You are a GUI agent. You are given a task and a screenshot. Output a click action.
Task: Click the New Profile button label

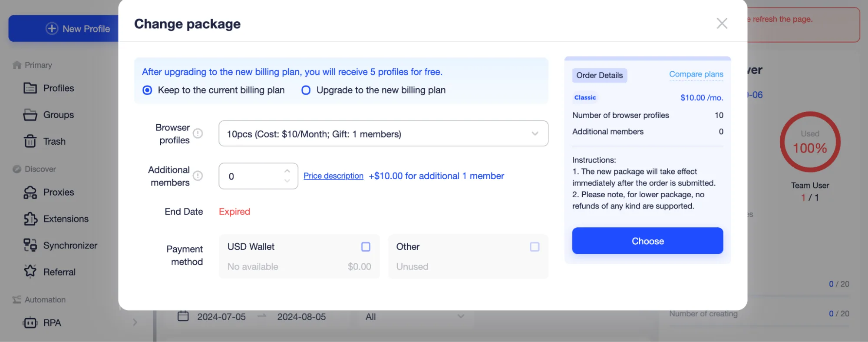[x=86, y=29]
